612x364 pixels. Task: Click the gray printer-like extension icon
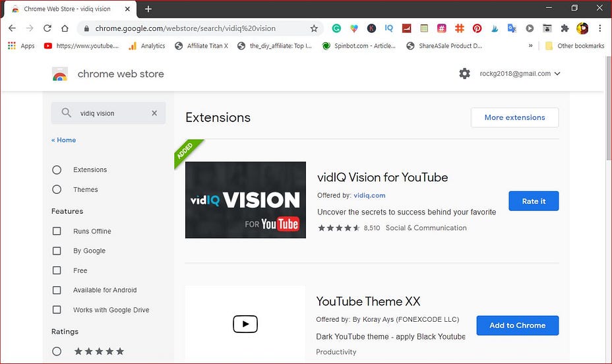click(547, 28)
